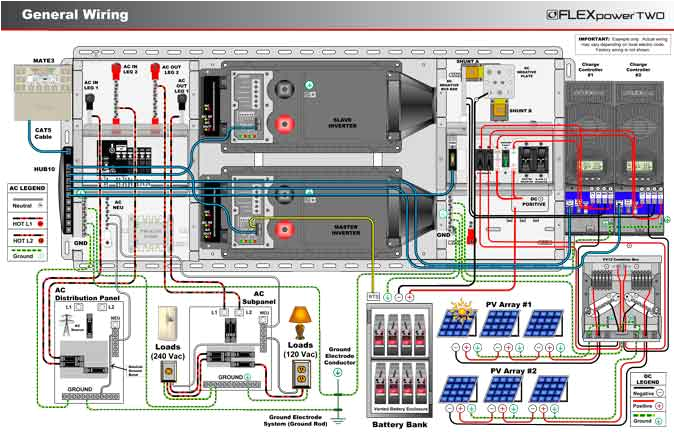Click the slave inverter red terminal
Screen dimensions: 675x437
284,127
